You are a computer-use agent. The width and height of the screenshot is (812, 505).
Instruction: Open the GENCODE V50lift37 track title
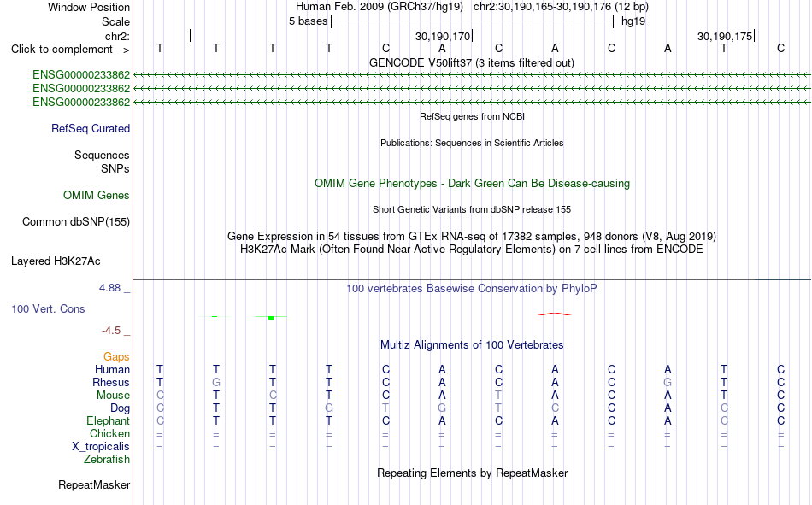pyautogui.click(x=472, y=62)
